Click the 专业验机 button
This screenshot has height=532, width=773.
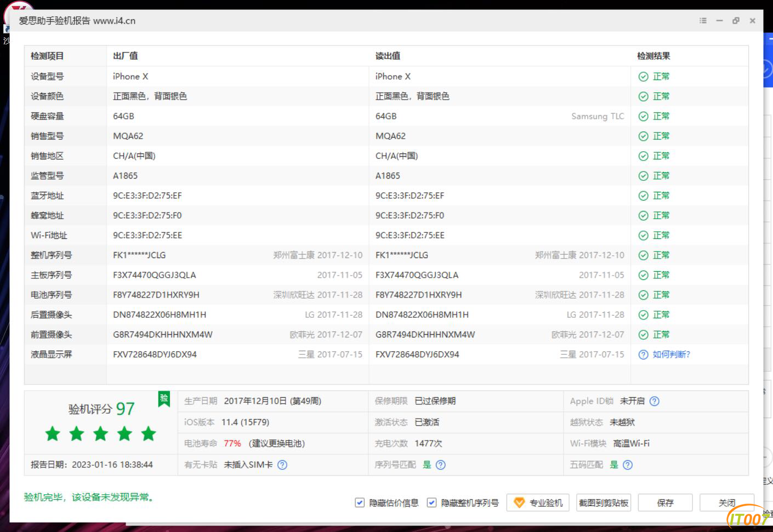(x=538, y=502)
